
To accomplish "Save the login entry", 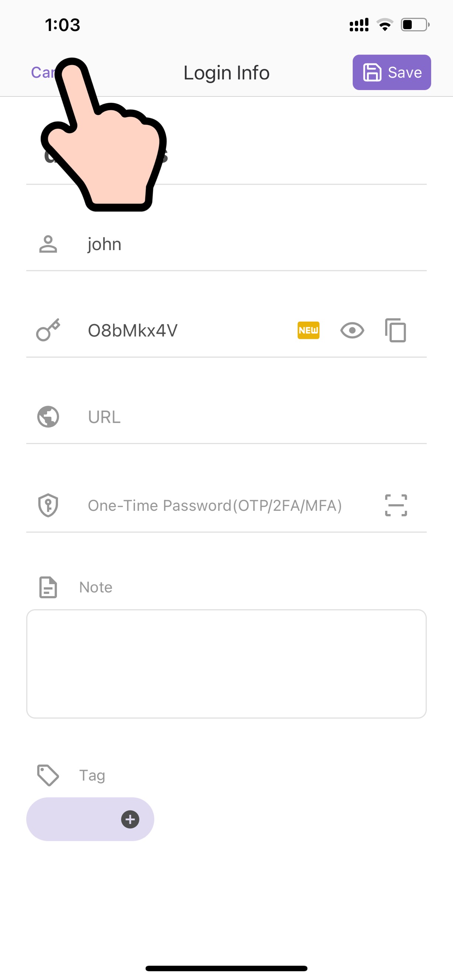I will (391, 72).
